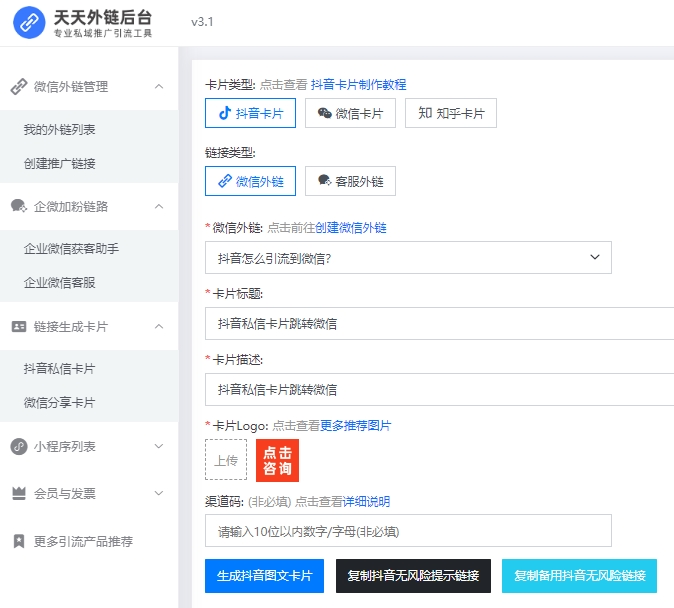Expand the 小程序列表 menu section

pyautogui.click(x=159, y=447)
